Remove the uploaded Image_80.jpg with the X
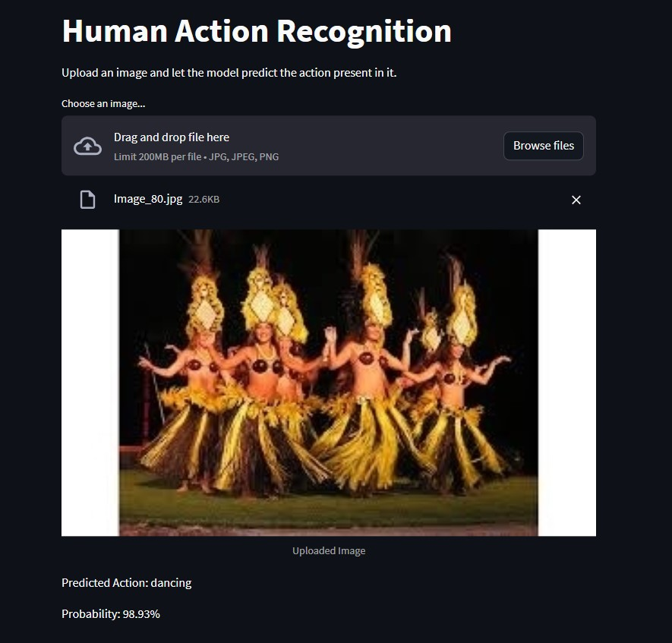672x643 pixels. pyautogui.click(x=576, y=200)
